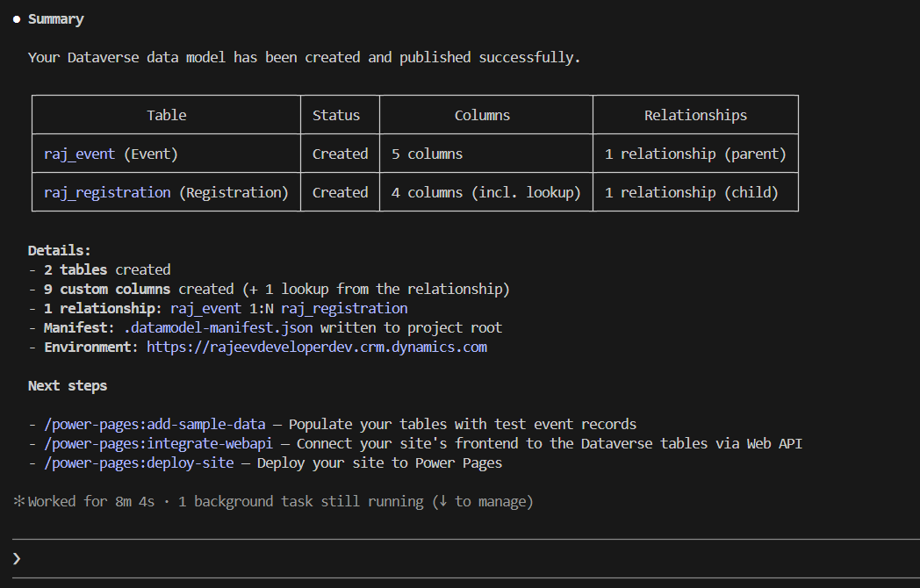Open raj_event link in the table row
Screen dimensions: 920x588
pyautogui.click(x=79, y=154)
